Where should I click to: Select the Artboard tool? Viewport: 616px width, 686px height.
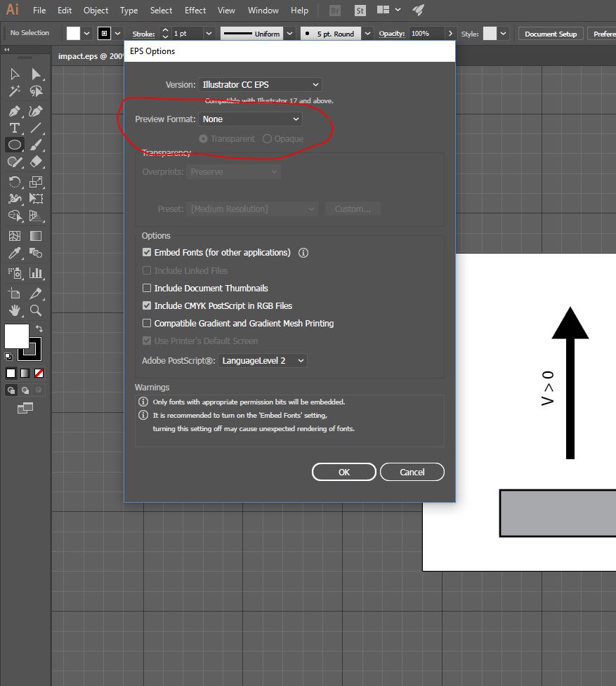[15, 293]
